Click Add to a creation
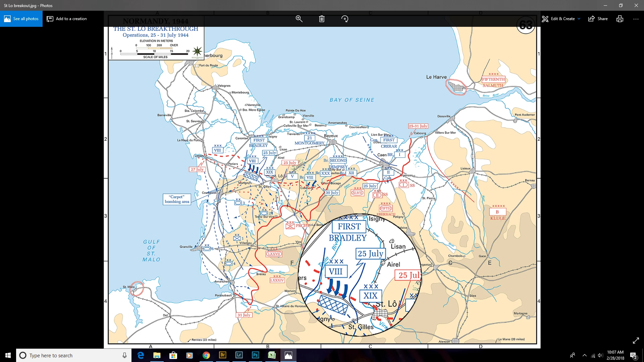Screen dimensions: 644x362 [67, 19]
